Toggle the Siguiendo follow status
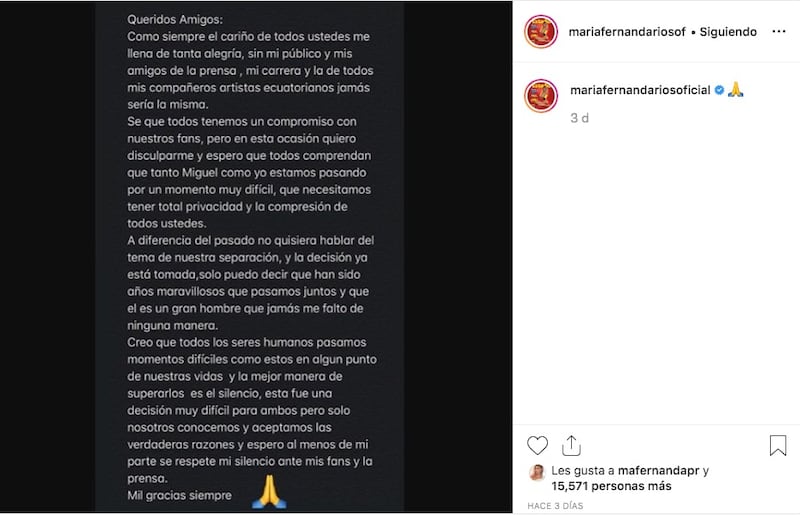Image resolution: width=800 pixels, height=515 pixels. 728,32
